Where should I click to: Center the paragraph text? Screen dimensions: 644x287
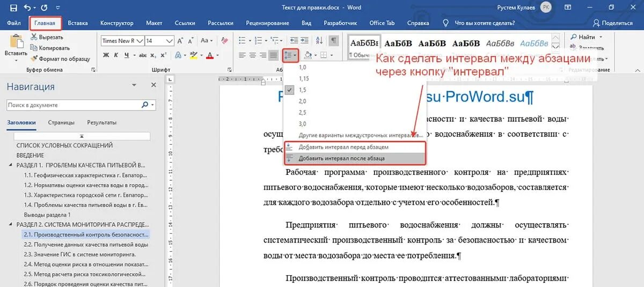tap(252, 55)
